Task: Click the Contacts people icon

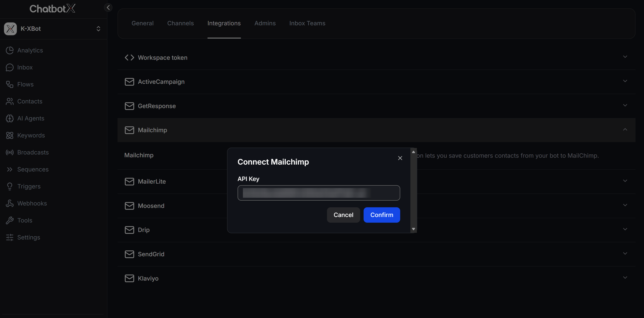Action: tap(10, 101)
